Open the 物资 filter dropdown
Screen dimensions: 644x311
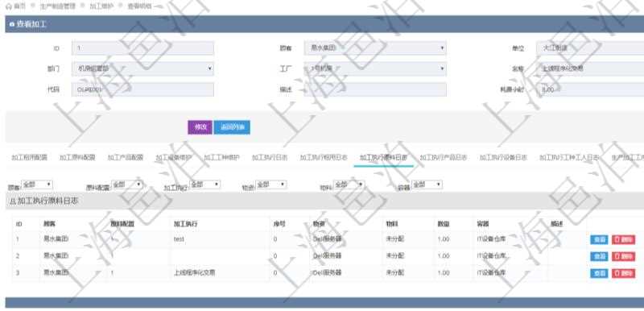click(271, 185)
